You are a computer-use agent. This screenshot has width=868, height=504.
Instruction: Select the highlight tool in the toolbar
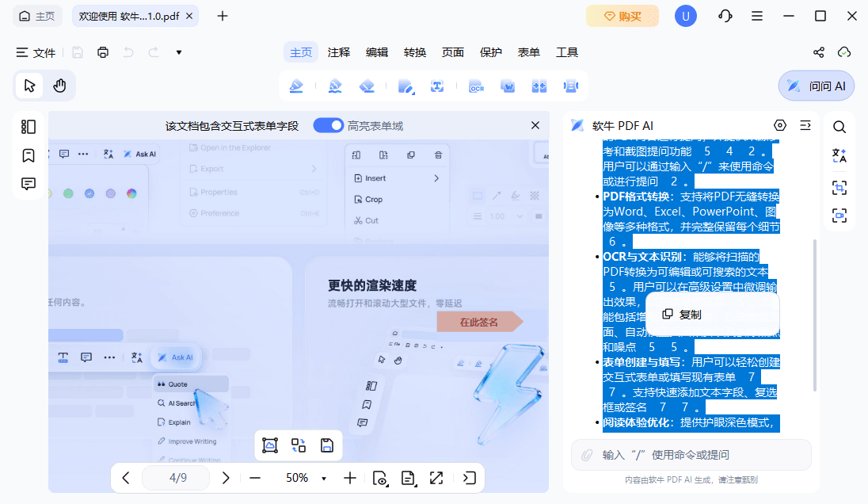click(x=296, y=86)
